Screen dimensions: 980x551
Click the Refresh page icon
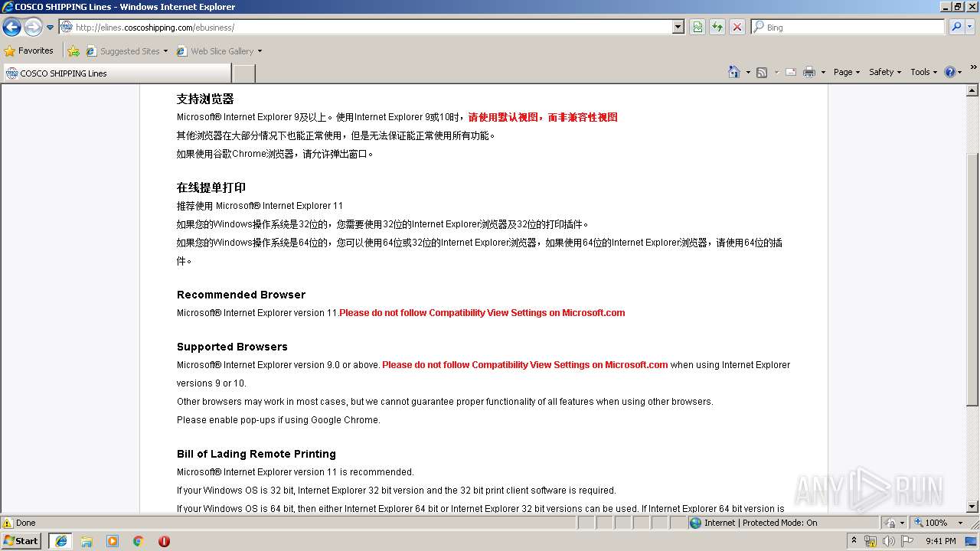(x=717, y=27)
